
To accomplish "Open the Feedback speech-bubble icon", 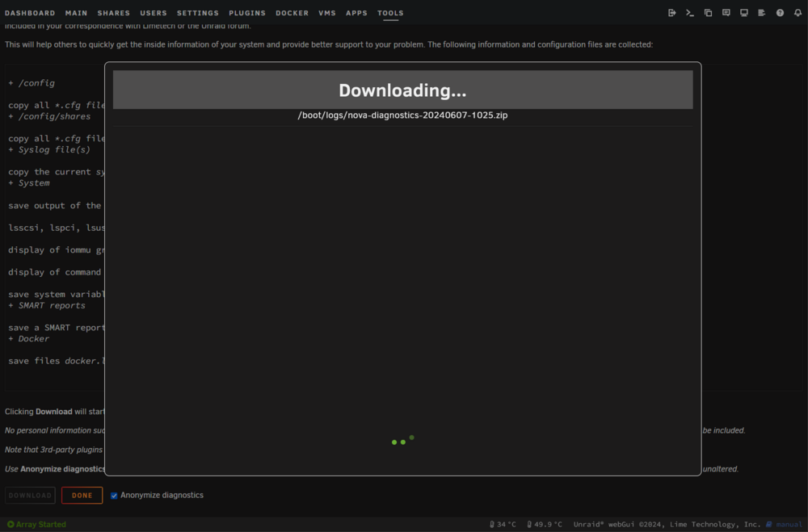I will (726, 13).
